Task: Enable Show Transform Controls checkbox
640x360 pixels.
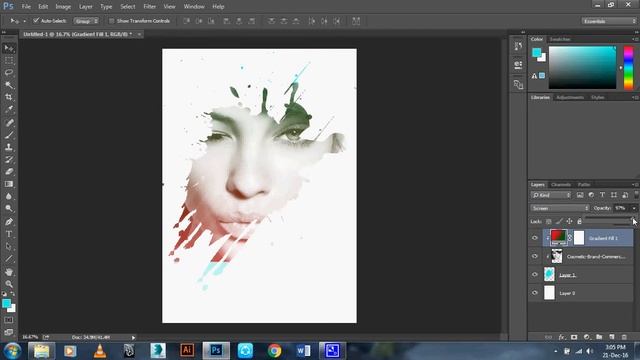Action: click(111, 21)
